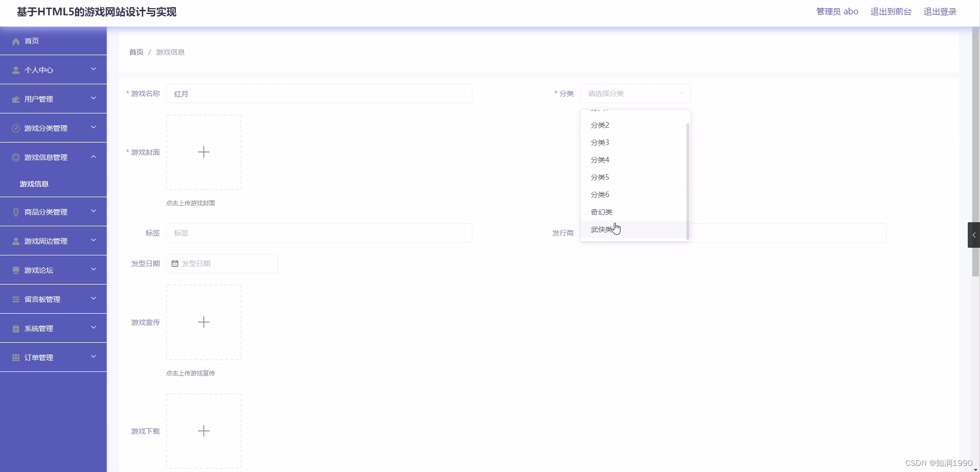Image resolution: width=980 pixels, height=472 pixels.
Task: Click the 首页 home icon in sidebar
Action: coord(15,41)
